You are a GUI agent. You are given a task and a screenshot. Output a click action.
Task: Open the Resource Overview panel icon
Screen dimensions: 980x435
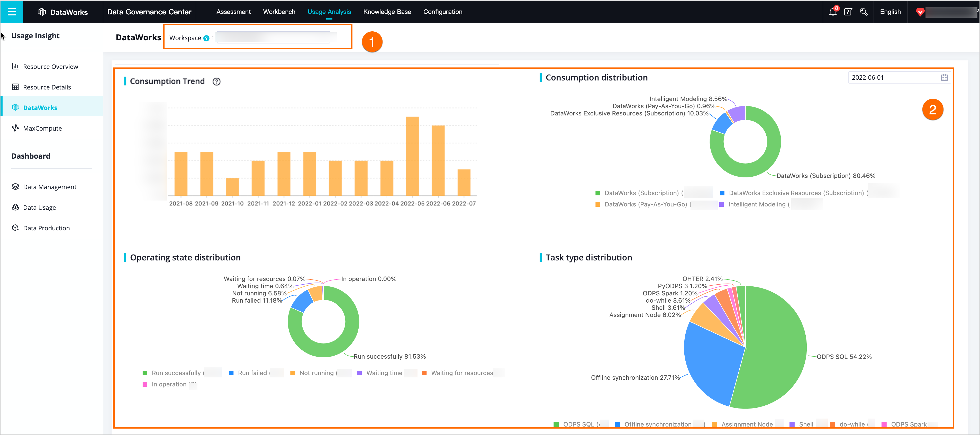point(15,66)
